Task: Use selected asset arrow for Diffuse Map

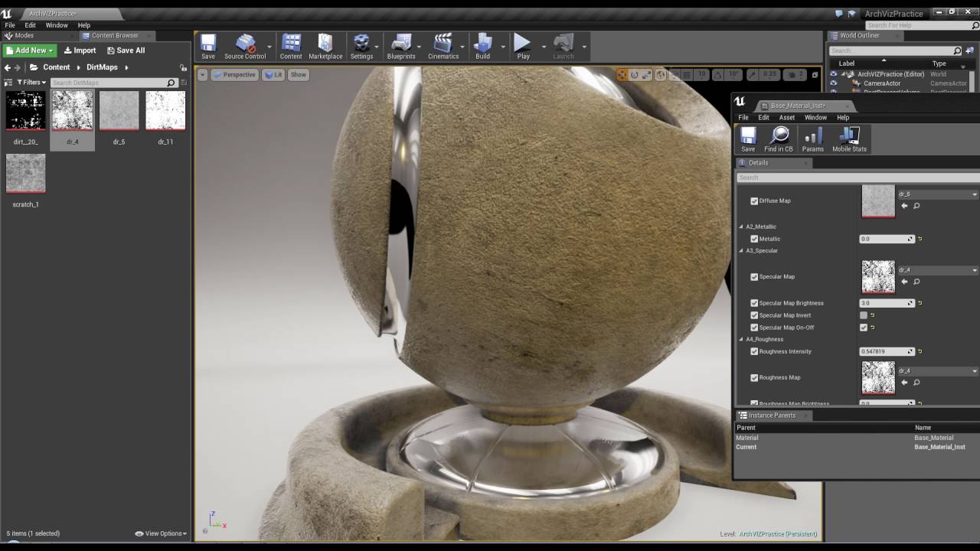Action: pos(904,205)
